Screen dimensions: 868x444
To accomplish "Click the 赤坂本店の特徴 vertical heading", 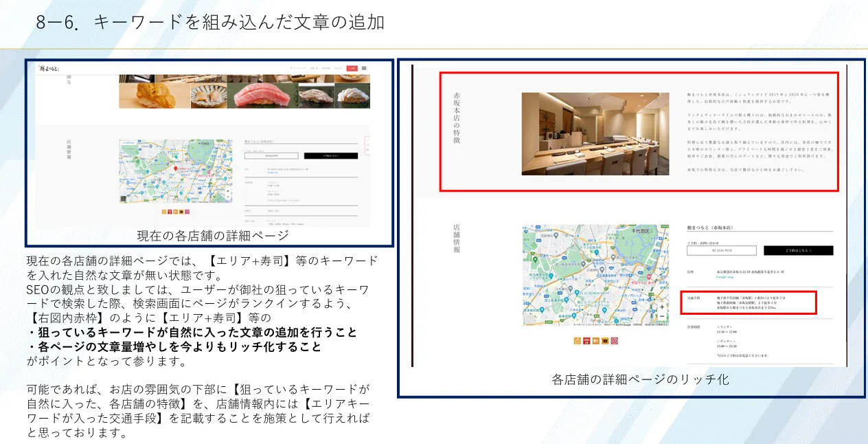I will coord(457,118).
